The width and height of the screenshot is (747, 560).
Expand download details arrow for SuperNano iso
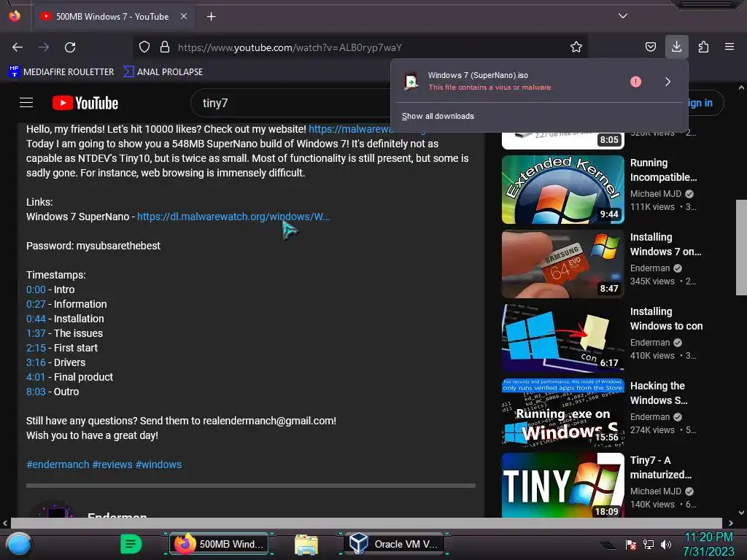668,82
